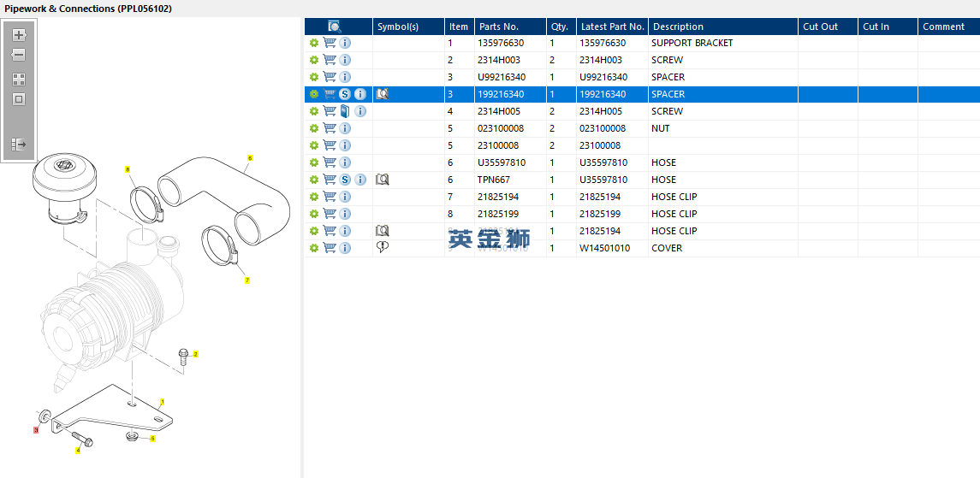Click the Latest Part No. column header
This screenshot has width=980, height=478.
click(613, 27)
